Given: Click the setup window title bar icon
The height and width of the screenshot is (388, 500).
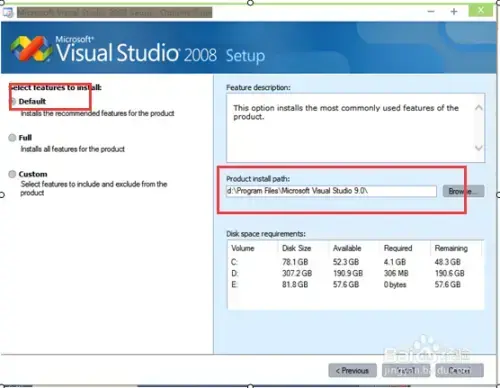Looking at the screenshot, I should (x=8, y=13).
